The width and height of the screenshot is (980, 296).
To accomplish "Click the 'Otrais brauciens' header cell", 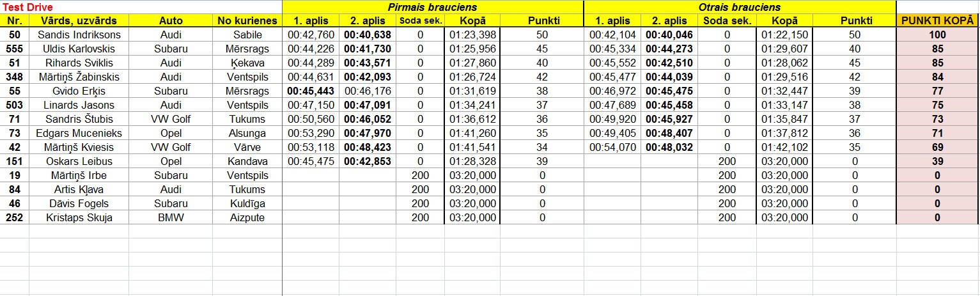I will point(740,7).
